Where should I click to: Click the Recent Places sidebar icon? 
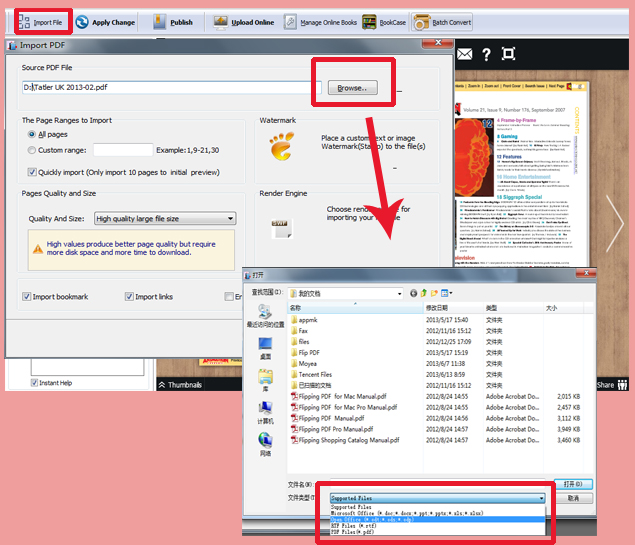(x=265, y=316)
